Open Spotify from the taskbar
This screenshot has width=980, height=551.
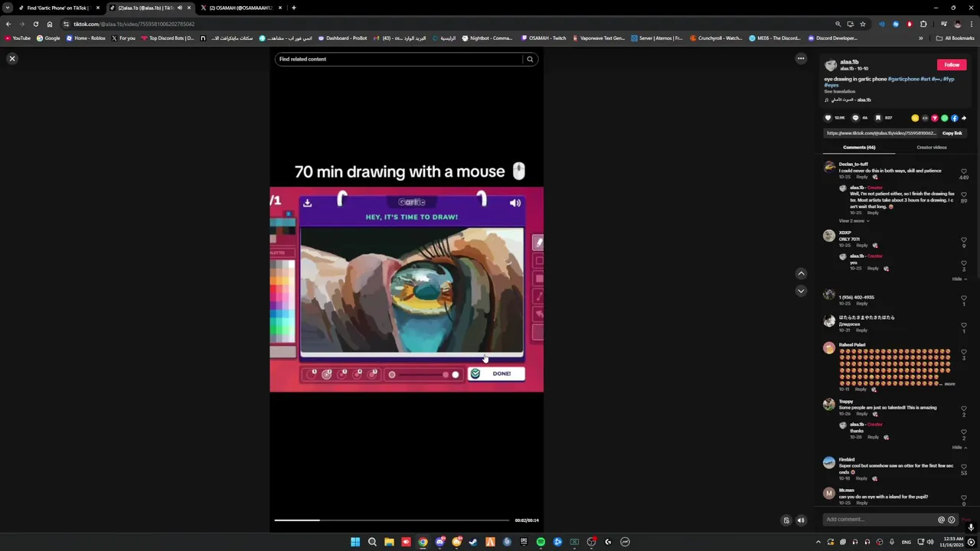click(x=541, y=542)
